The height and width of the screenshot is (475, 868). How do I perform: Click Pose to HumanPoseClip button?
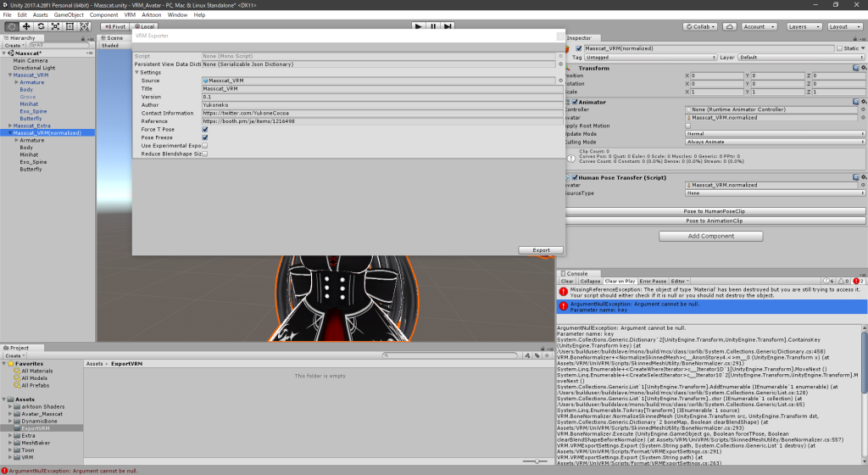(x=714, y=211)
